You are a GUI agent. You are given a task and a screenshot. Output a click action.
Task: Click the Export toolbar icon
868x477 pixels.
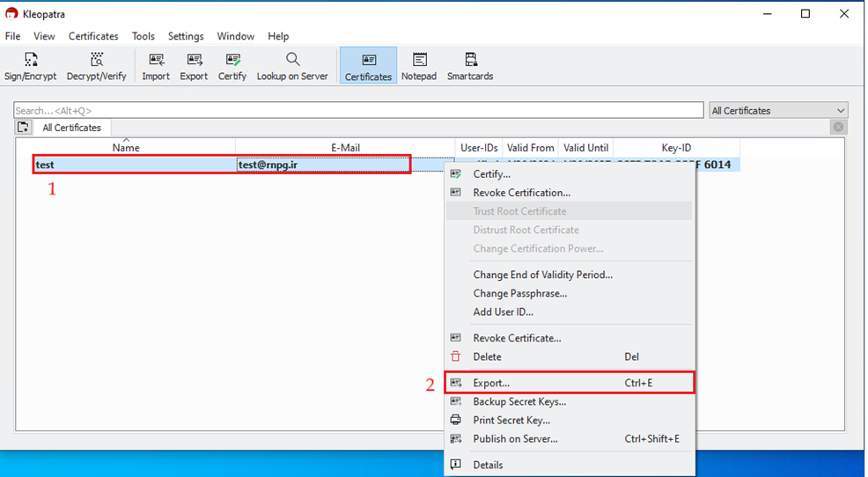194,66
